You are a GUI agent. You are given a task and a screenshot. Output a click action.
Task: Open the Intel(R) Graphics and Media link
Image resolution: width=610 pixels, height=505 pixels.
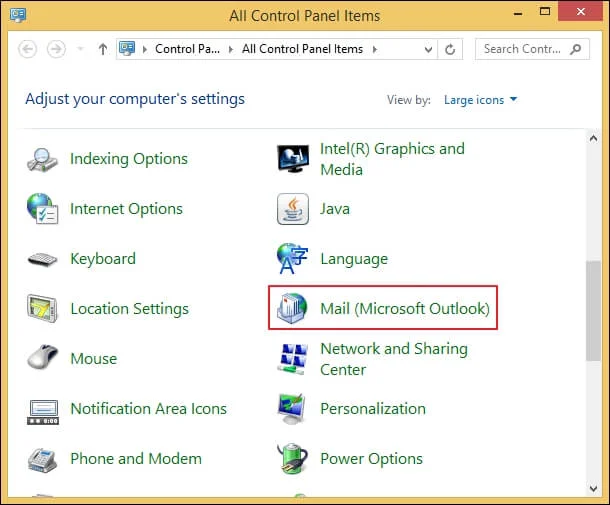pyautogui.click(x=392, y=159)
